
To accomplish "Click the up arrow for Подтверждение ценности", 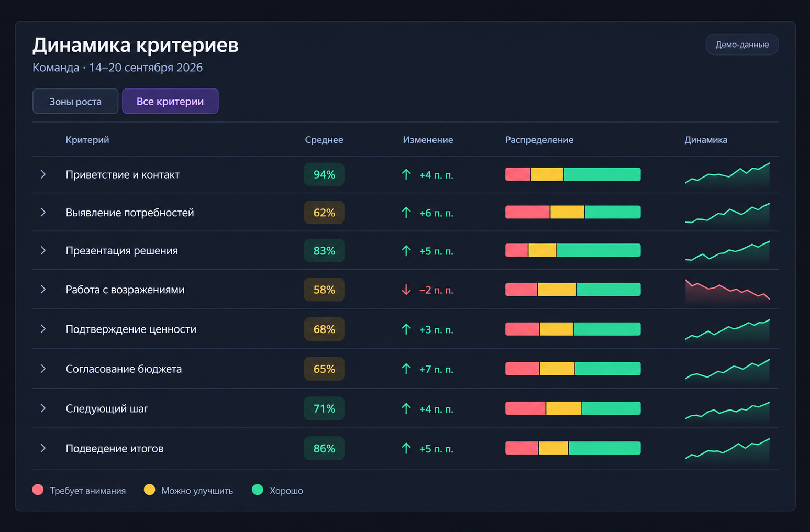I will 406,329.
